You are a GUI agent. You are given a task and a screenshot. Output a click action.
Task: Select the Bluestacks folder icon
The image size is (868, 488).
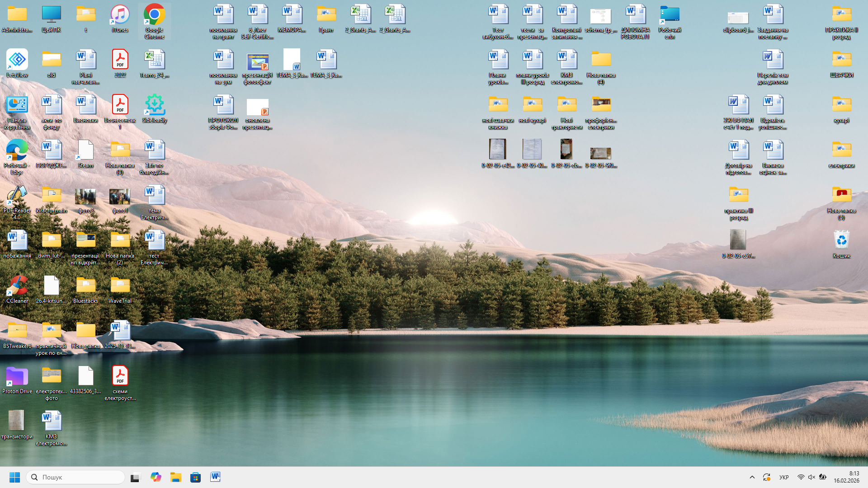pyautogui.click(x=85, y=286)
